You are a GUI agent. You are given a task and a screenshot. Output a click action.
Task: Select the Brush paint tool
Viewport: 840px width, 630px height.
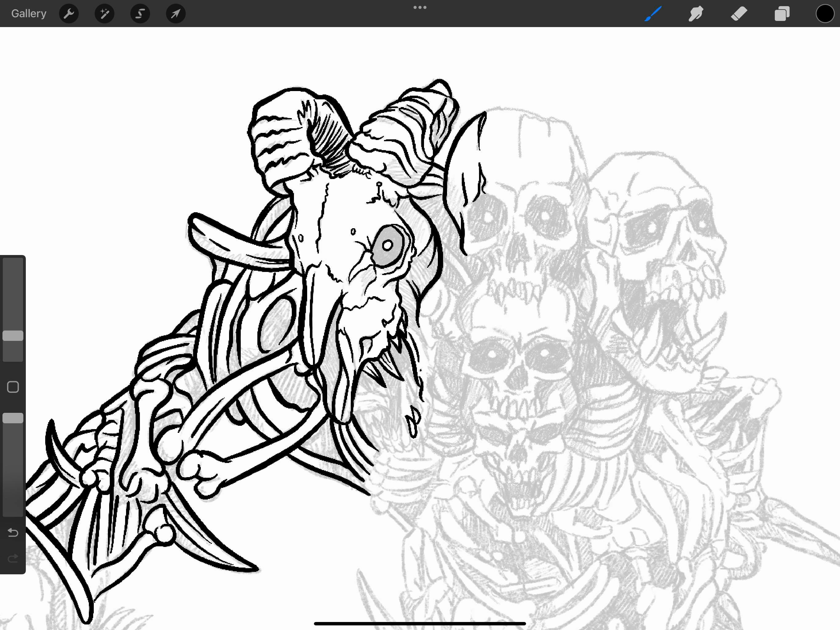pyautogui.click(x=653, y=14)
